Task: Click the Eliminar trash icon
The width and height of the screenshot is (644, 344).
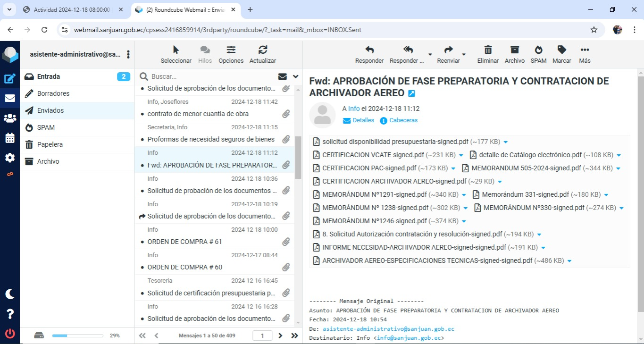Action: (488, 50)
